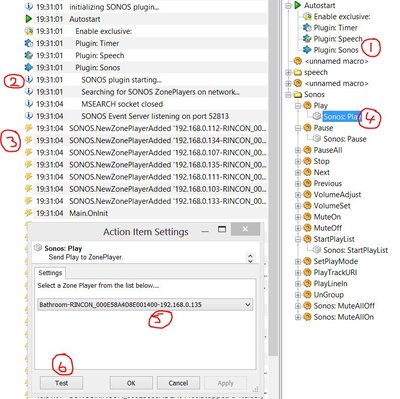The height and width of the screenshot is (399, 400).
Task: Click the Sonos: Play icon in the dialog header
Action: pos(38,247)
